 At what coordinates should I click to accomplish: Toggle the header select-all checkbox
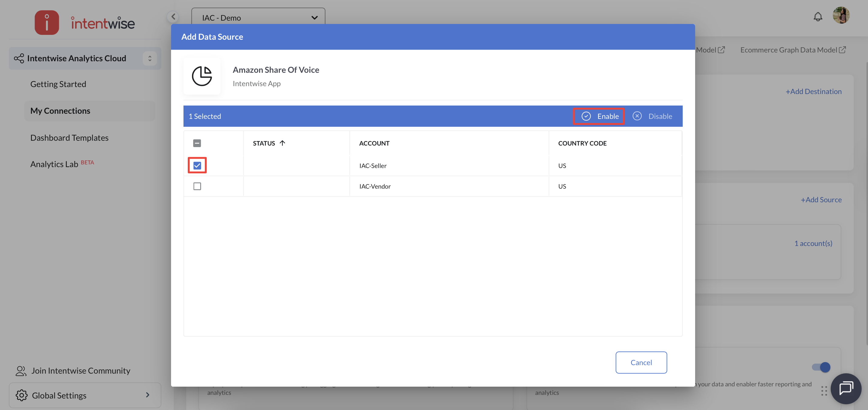click(x=197, y=143)
